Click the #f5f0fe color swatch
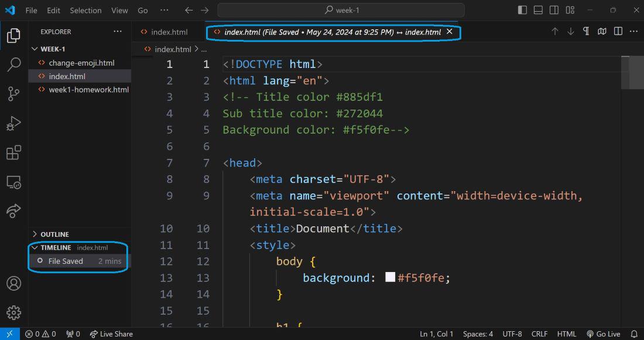644x340 pixels. 390,277
